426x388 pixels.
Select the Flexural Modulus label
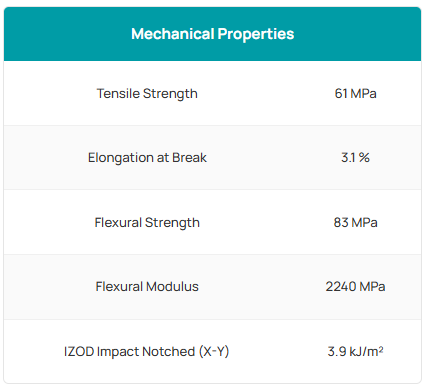coord(147,287)
